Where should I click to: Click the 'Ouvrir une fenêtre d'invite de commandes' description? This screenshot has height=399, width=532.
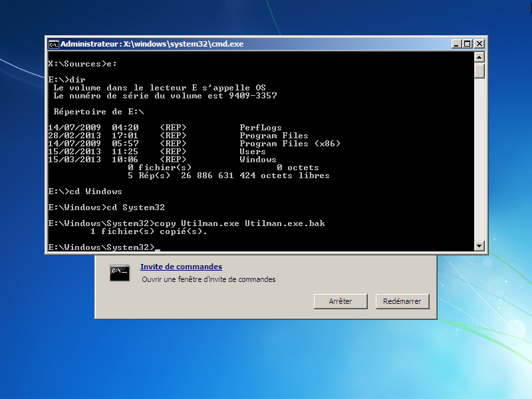[x=209, y=279]
